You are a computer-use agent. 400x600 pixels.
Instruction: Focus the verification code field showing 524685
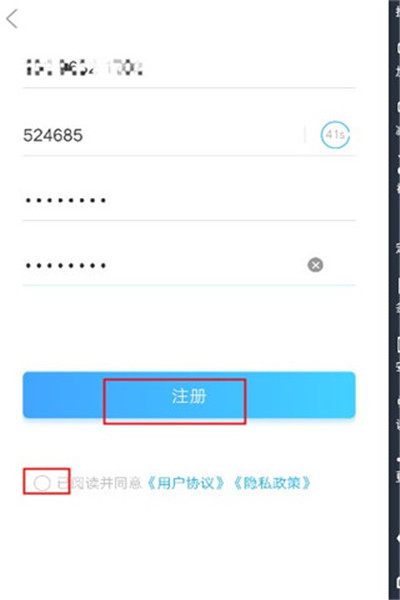coord(163,135)
